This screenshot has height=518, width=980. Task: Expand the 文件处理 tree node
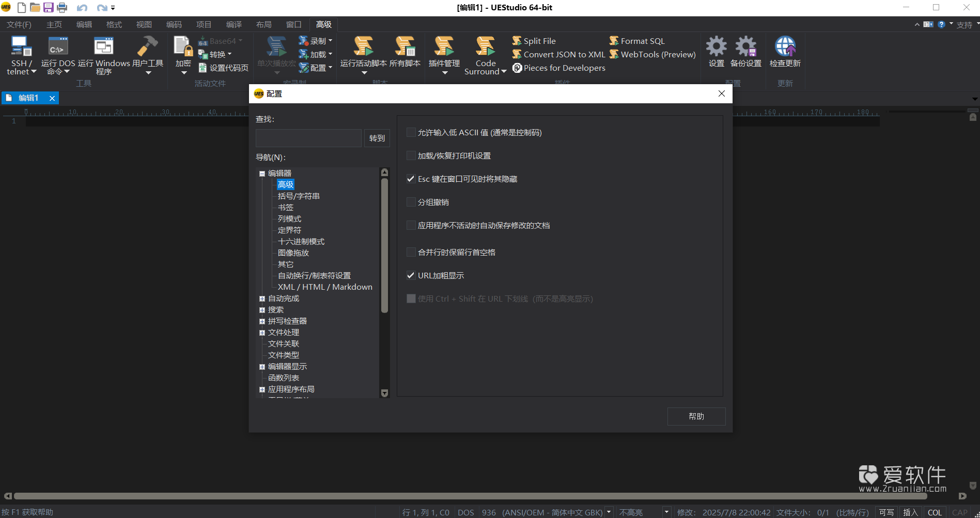coord(262,333)
